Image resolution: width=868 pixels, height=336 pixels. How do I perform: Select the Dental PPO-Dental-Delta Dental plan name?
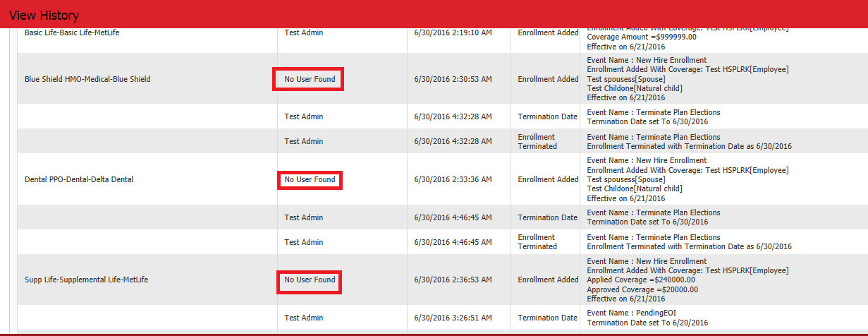79,179
